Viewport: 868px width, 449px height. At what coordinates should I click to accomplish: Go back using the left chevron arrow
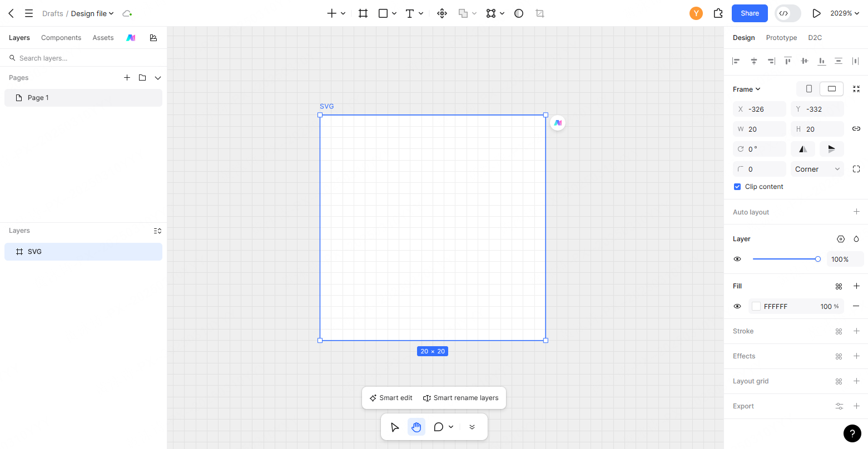11,13
